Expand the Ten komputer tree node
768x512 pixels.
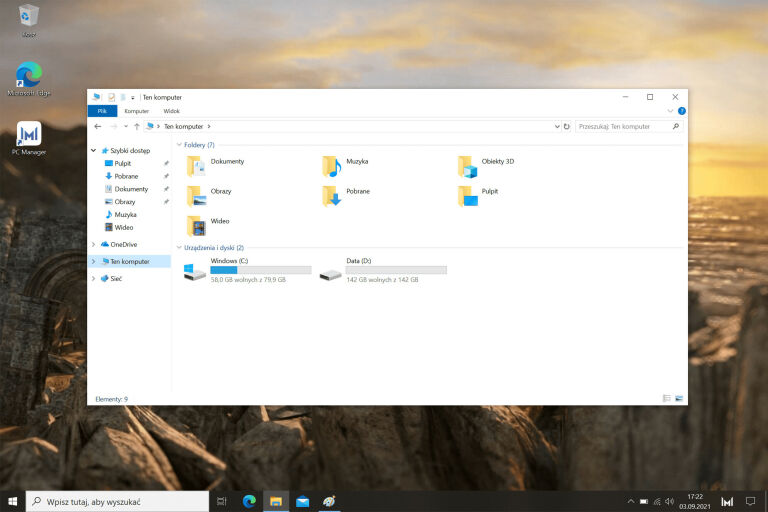pyautogui.click(x=93, y=261)
